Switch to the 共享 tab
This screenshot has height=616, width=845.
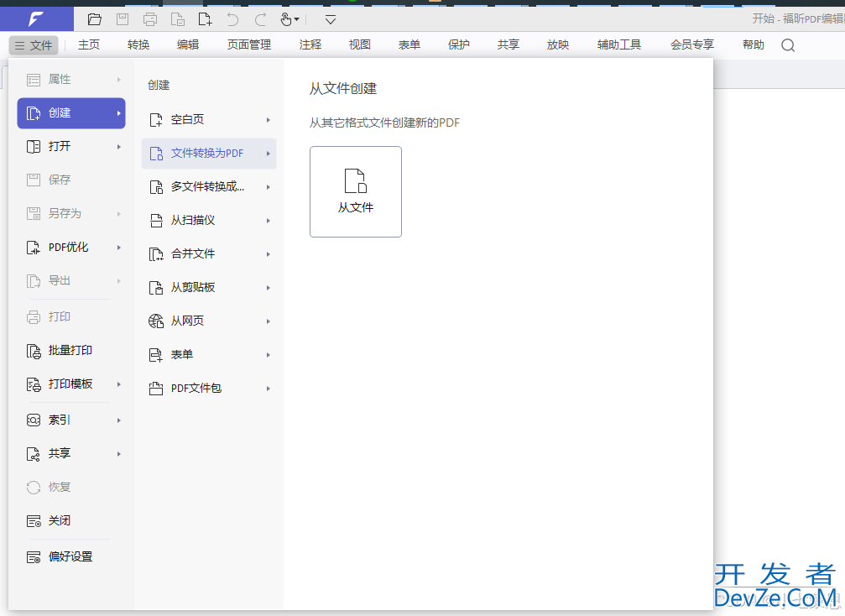click(509, 45)
